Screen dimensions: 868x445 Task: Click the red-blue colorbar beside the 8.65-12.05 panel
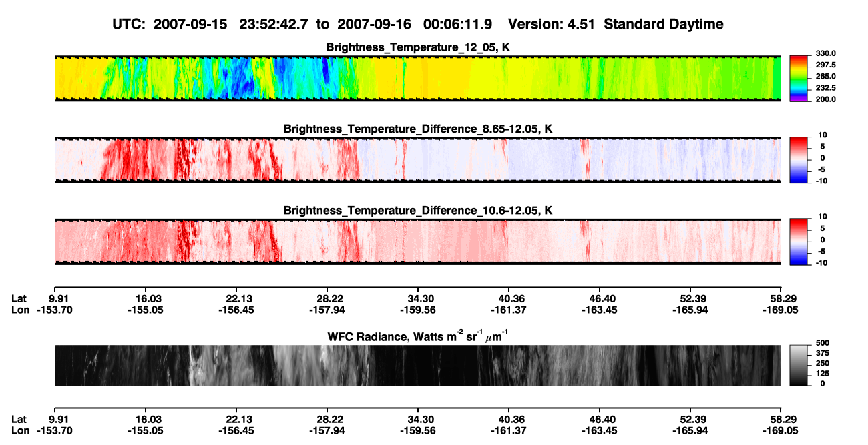[799, 160]
